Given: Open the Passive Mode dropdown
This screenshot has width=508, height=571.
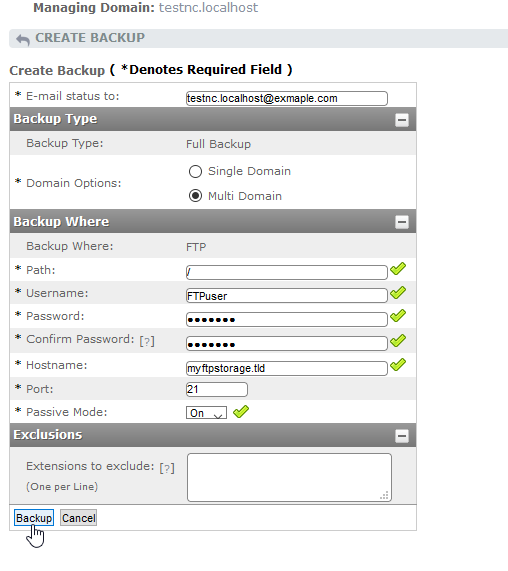Looking at the screenshot, I should coord(206,413).
